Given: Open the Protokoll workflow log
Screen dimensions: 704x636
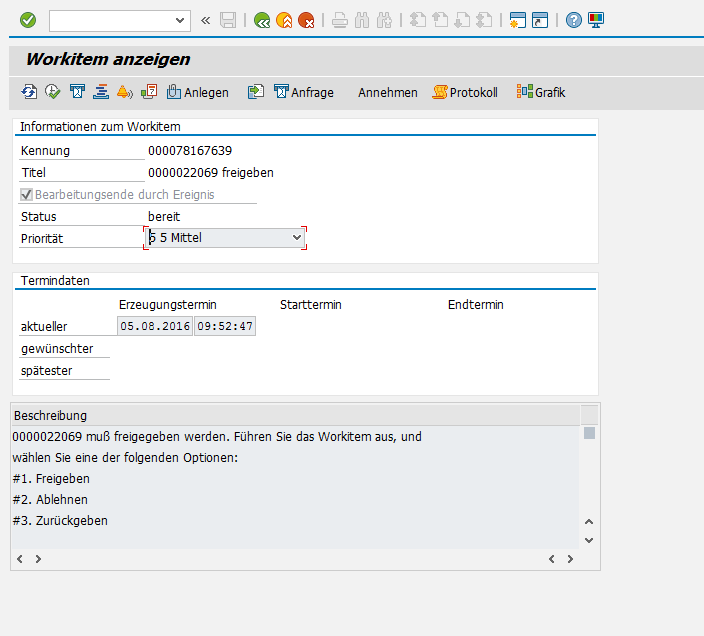Looking at the screenshot, I should point(465,92).
